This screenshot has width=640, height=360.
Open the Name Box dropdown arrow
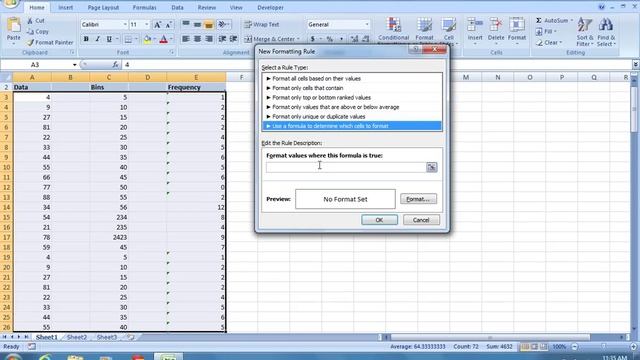click(x=74, y=65)
